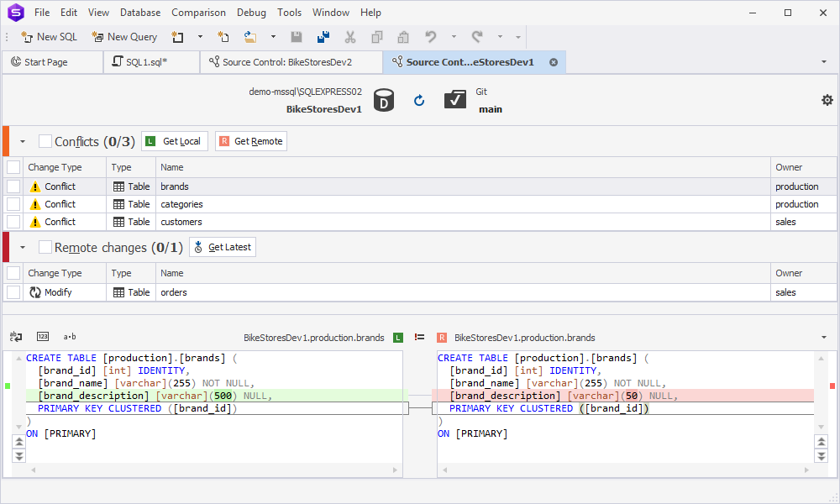Viewport: 840px width, 504px height.
Task: Collapse the Remote changes section
Action: [x=23, y=248]
